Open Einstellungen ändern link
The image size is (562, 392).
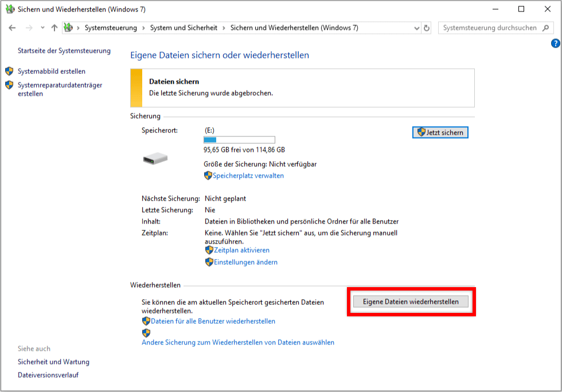pyautogui.click(x=245, y=262)
